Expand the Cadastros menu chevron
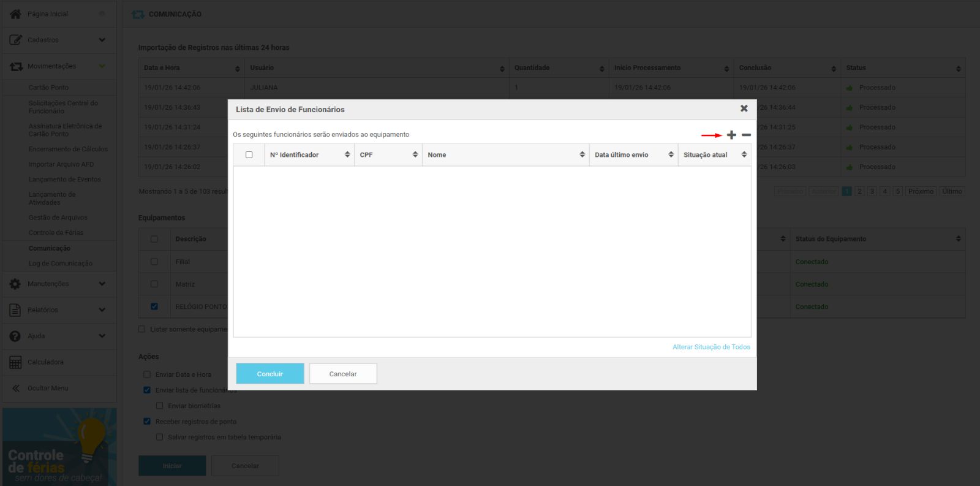Screen dimensions: 980x486 coord(102,40)
